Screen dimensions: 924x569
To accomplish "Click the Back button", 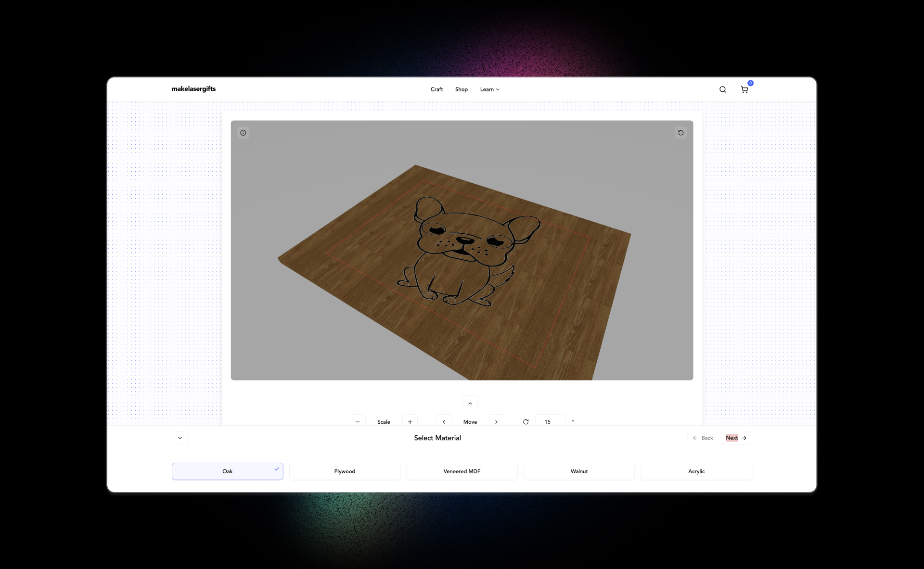I will (x=703, y=438).
